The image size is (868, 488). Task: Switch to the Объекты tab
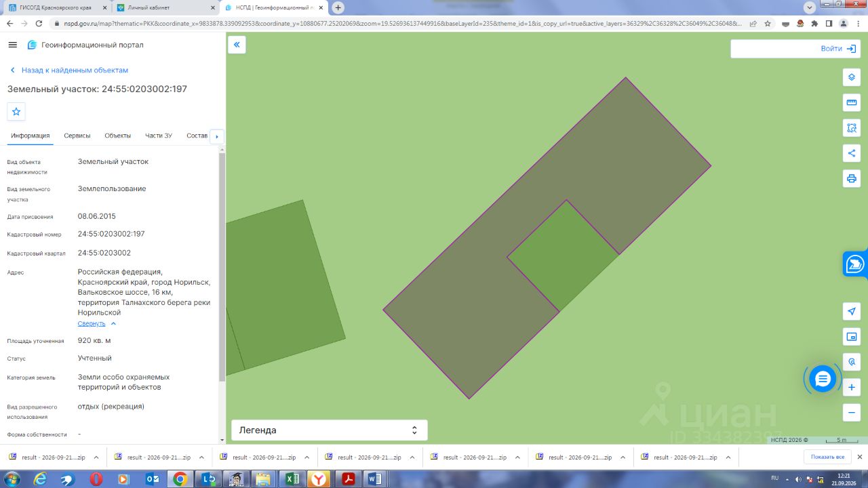click(118, 136)
